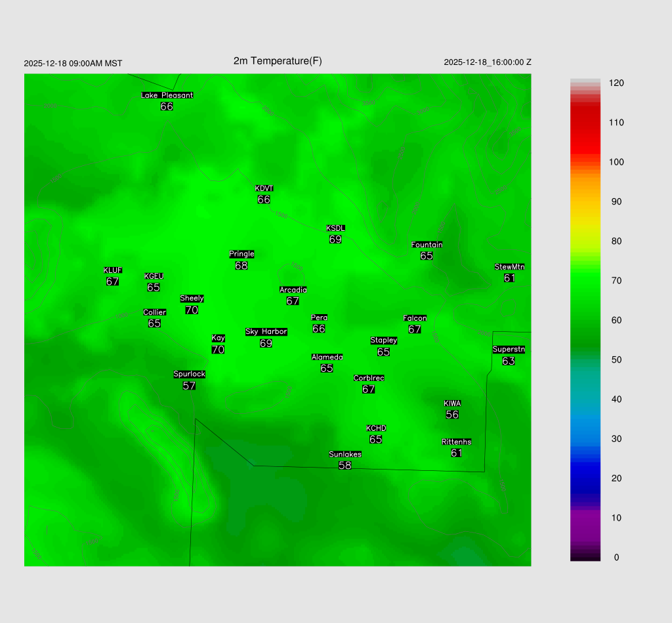Click the Sky Harbor station label
This screenshot has height=623, width=672.
[x=266, y=332]
